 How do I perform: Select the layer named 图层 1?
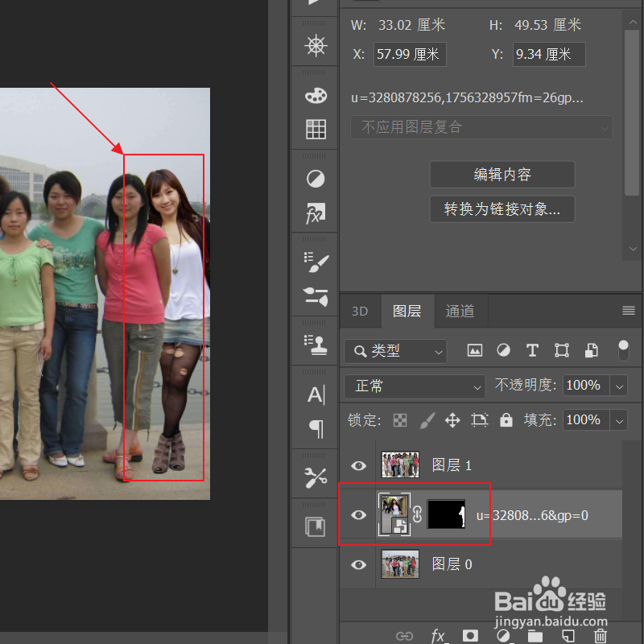pos(452,465)
